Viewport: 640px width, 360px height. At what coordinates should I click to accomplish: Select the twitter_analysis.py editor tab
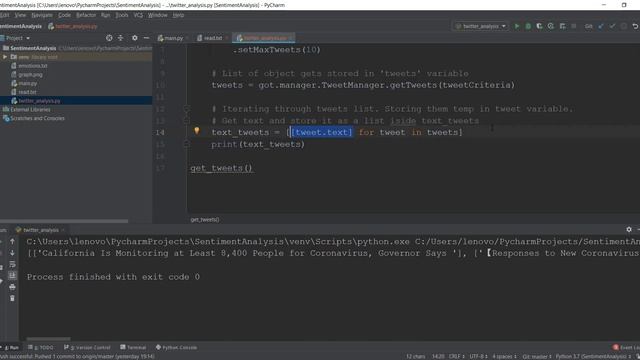[264, 38]
